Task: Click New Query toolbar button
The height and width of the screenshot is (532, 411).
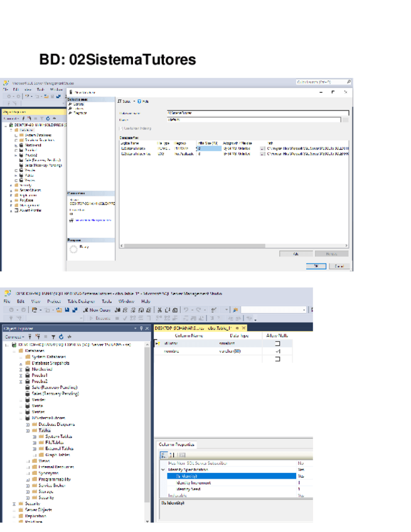Action: point(99,310)
